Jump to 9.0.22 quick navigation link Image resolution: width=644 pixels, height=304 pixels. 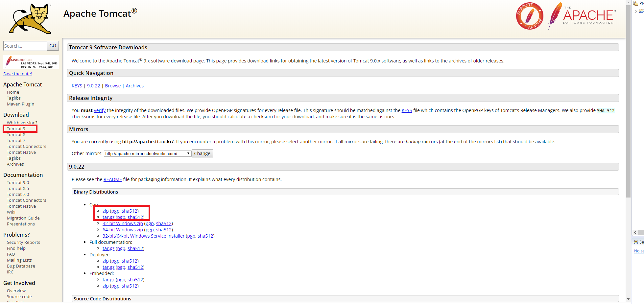pos(93,86)
